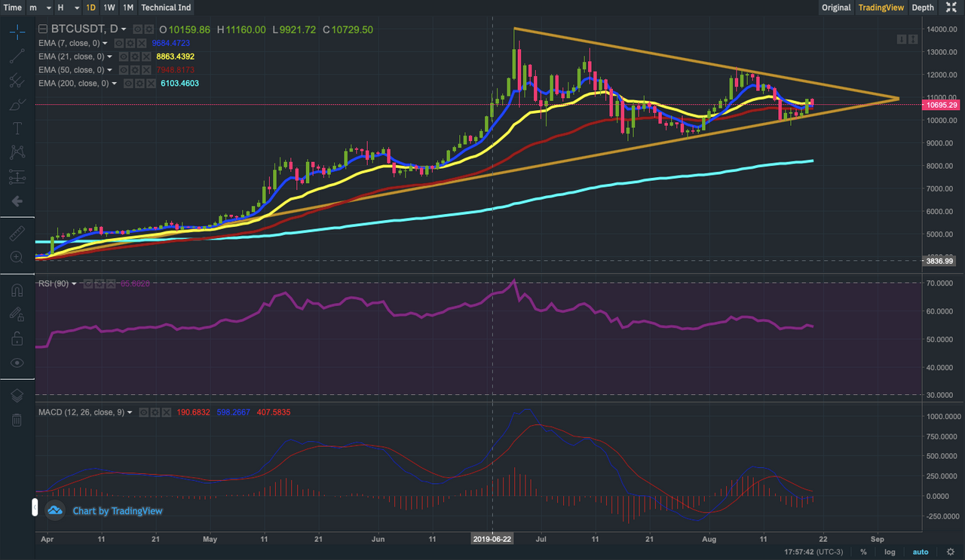
Task: Expand EMA (200, close, 0) dropdown arrow
Action: coord(114,83)
